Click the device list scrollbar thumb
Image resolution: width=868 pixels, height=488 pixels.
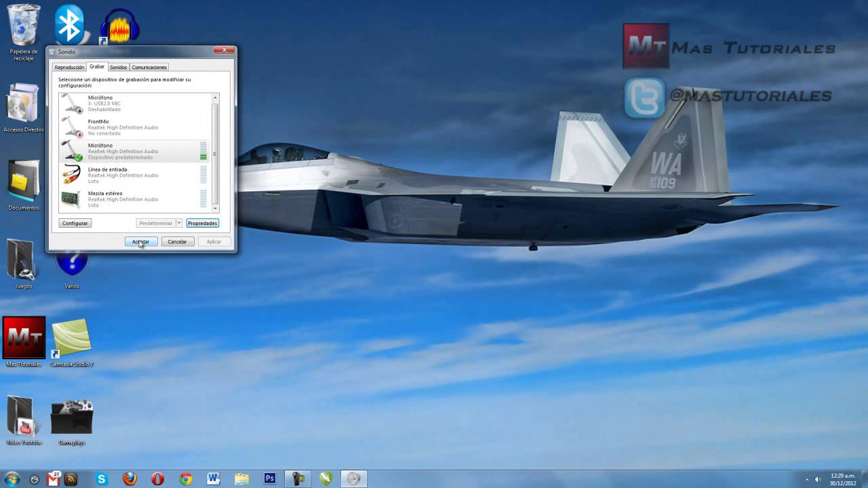point(215,153)
